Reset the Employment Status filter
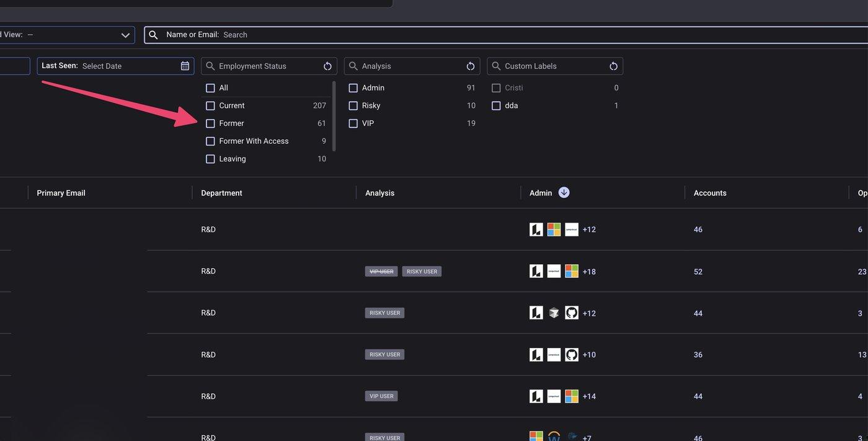 tap(327, 66)
